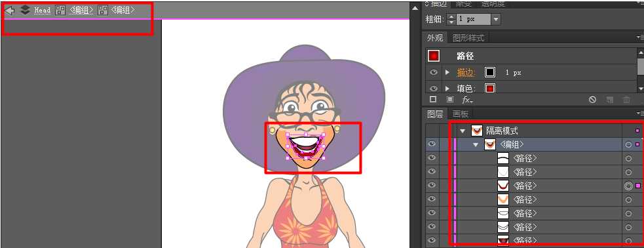Screen dimensions: 644x248
Task: Expand the 描边 stroke attribute row
Action: click(447, 72)
